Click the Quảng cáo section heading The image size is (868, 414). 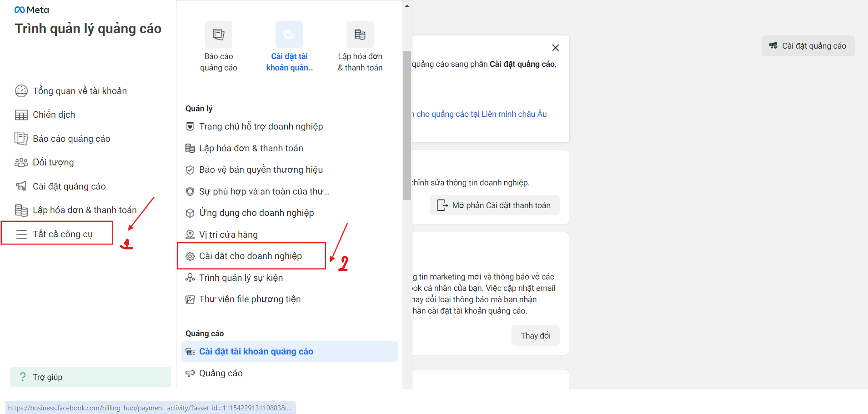205,334
